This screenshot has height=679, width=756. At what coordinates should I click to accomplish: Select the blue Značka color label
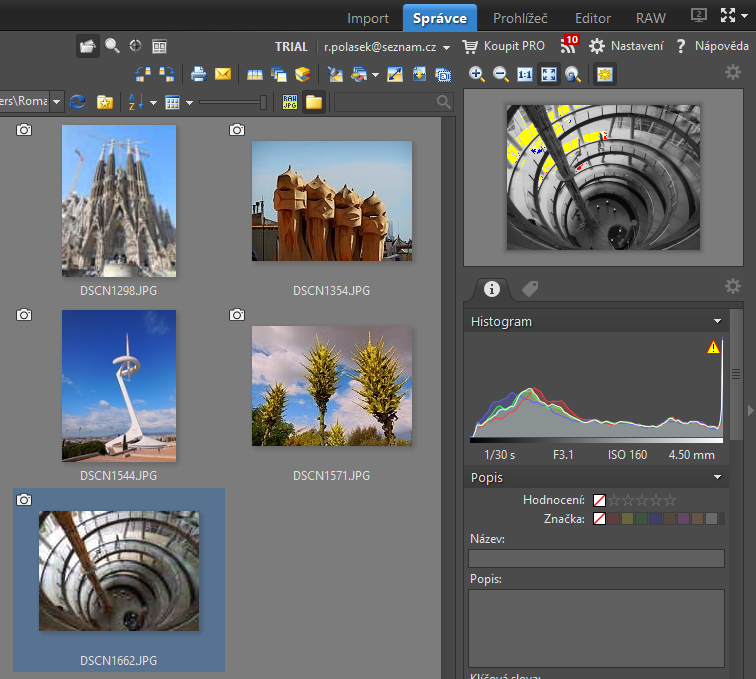pos(655,518)
